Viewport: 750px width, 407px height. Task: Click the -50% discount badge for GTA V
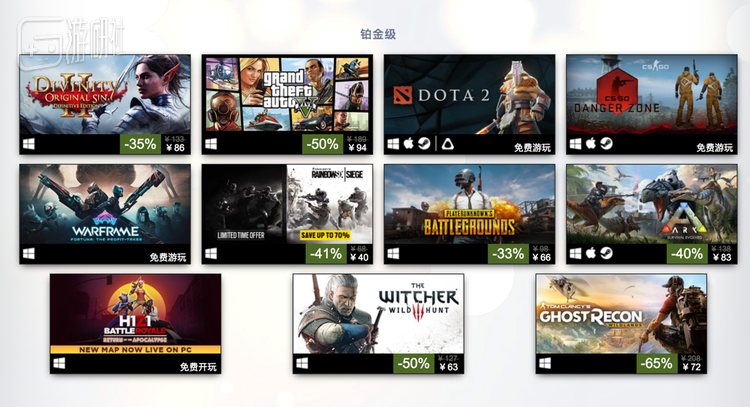[x=322, y=144]
